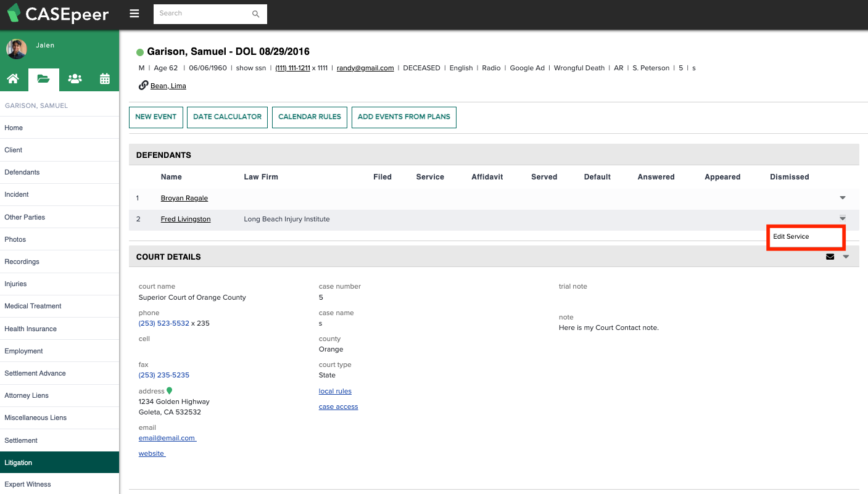Open the Settlement sidebar item
The width and height of the screenshot is (868, 494).
point(59,440)
